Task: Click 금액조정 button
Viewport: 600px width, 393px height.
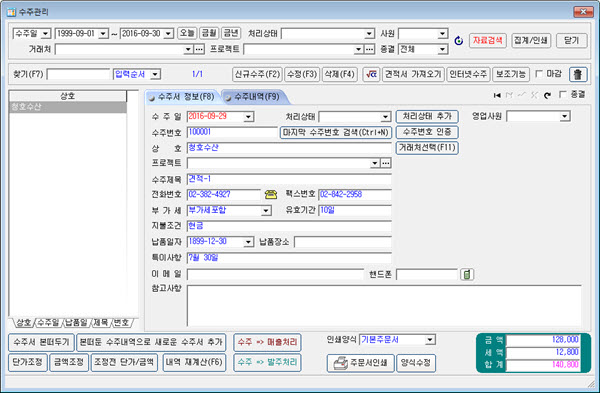Action: pos(69,362)
